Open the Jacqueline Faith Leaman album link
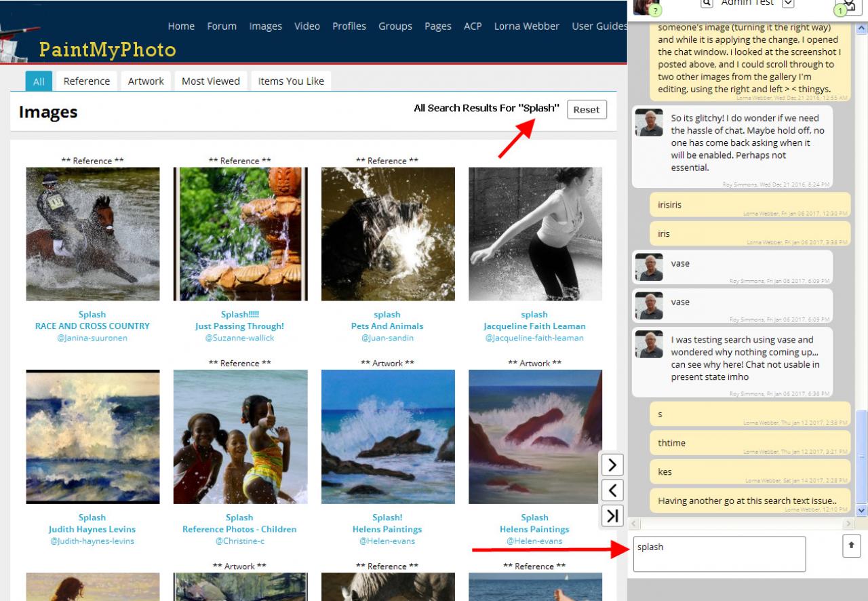 click(534, 326)
